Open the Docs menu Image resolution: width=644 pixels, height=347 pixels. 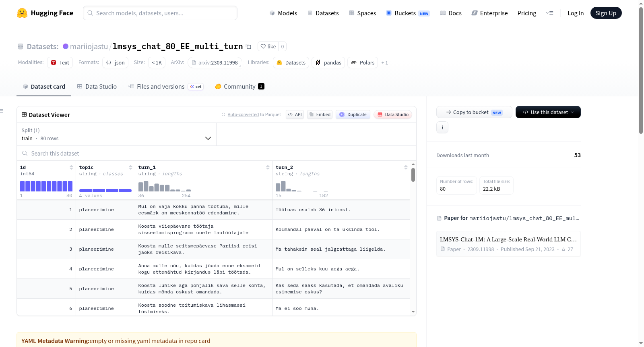[x=450, y=13]
